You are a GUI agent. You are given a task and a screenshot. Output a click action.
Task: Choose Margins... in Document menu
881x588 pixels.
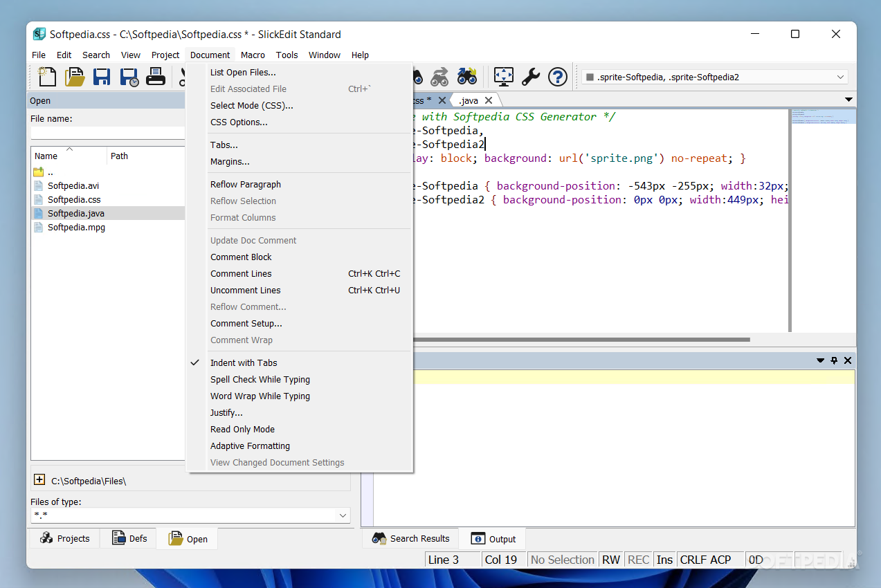click(x=230, y=161)
